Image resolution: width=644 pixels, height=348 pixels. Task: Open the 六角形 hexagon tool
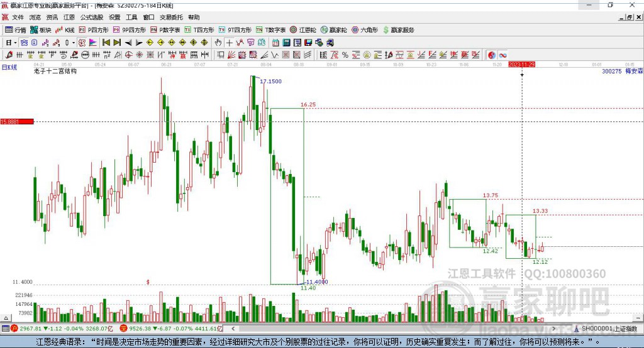tap(365, 30)
